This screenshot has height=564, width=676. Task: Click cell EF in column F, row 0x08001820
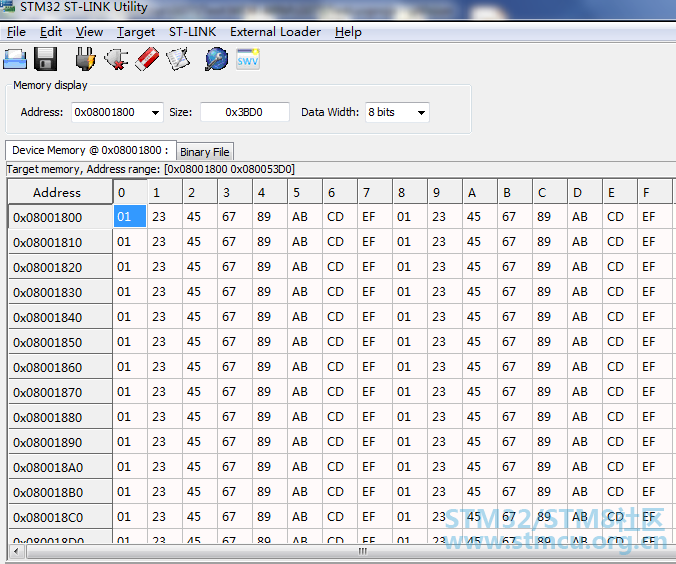(654, 266)
